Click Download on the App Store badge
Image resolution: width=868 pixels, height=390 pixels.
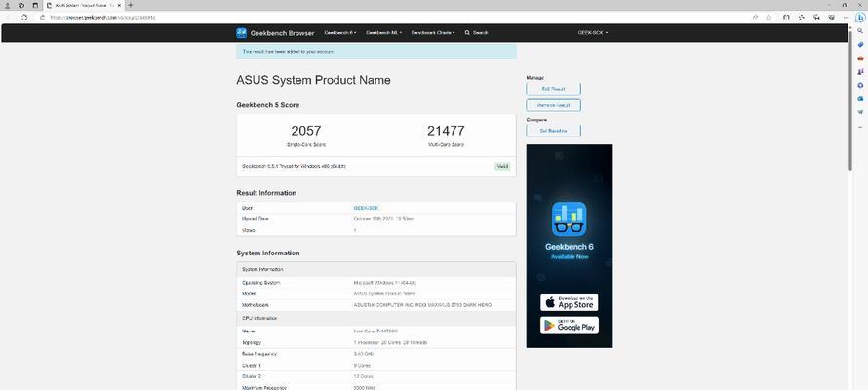pos(569,302)
